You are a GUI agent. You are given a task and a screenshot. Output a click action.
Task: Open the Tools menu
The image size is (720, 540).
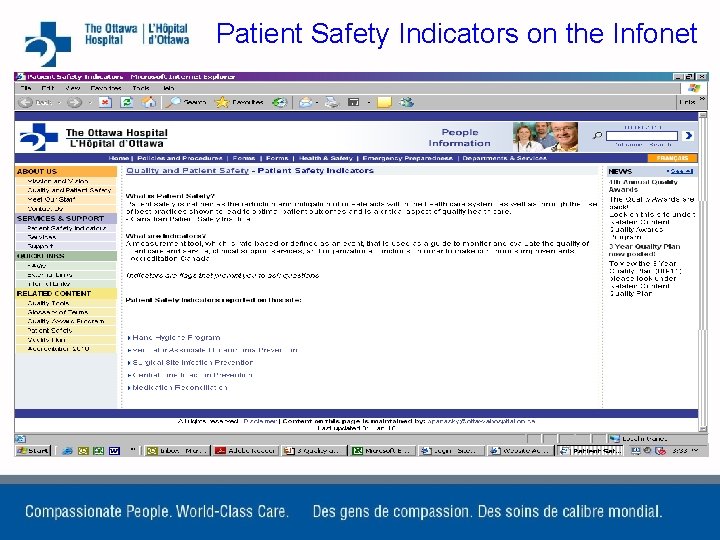pyautogui.click(x=141, y=88)
